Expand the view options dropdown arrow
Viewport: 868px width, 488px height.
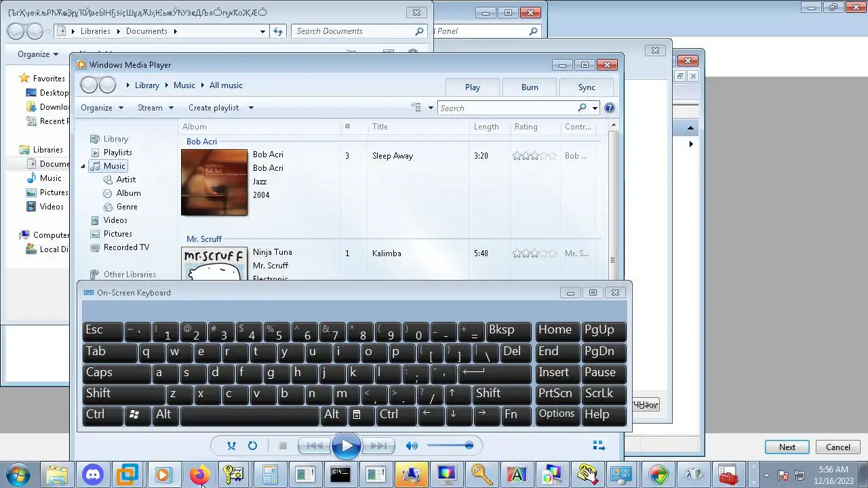pos(431,108)
